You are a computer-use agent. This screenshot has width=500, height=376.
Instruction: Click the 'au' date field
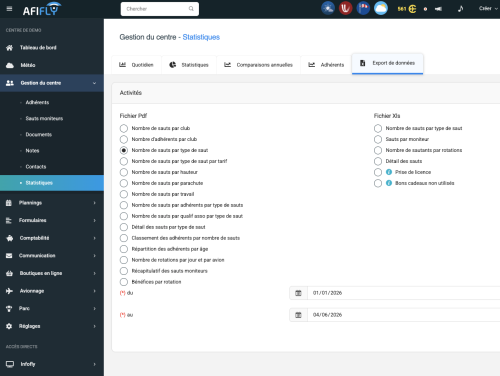coord(404,315)
